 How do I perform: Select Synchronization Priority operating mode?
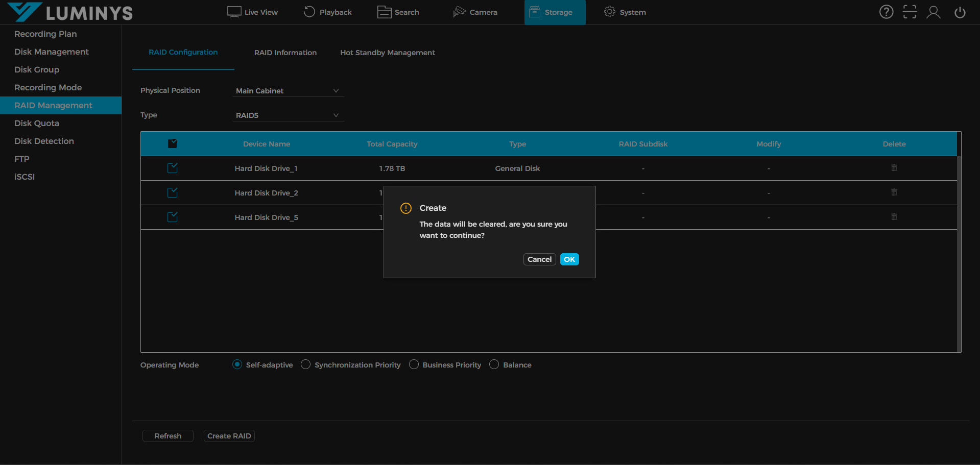[x=305, y=364]
